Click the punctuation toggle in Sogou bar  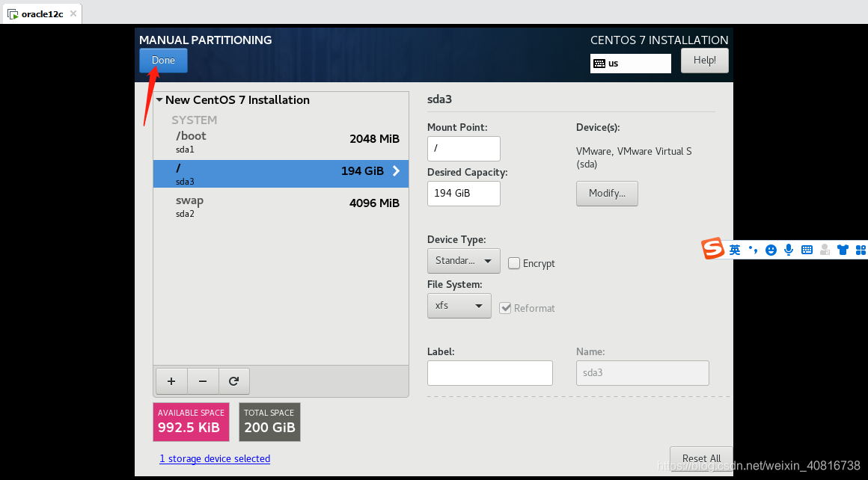point(753,250)
